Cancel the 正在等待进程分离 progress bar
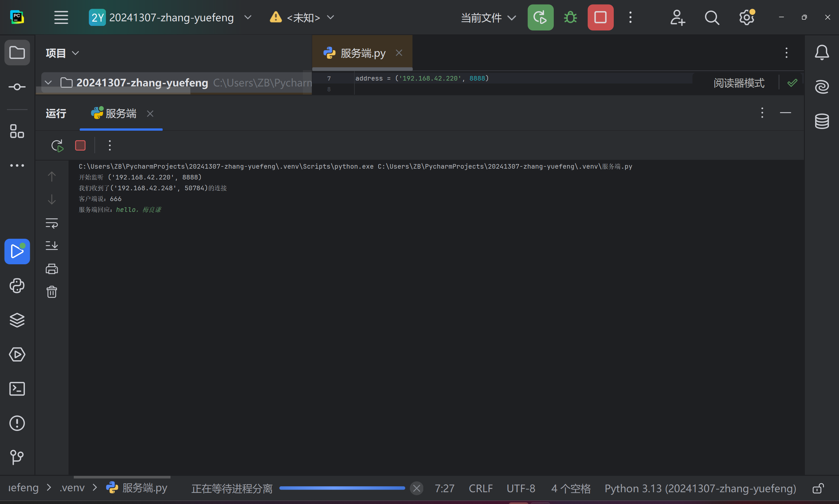 (416, 488)
